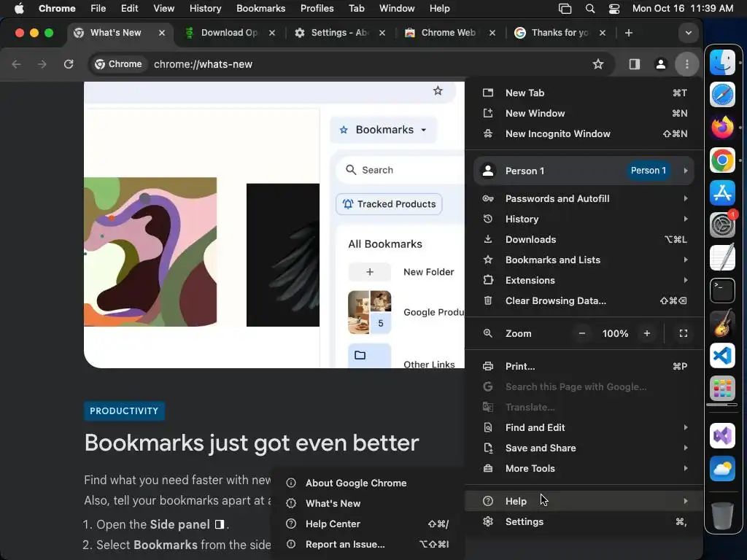Launch Firefox from the Dock
Screen dimensions: 747x560
722,128
